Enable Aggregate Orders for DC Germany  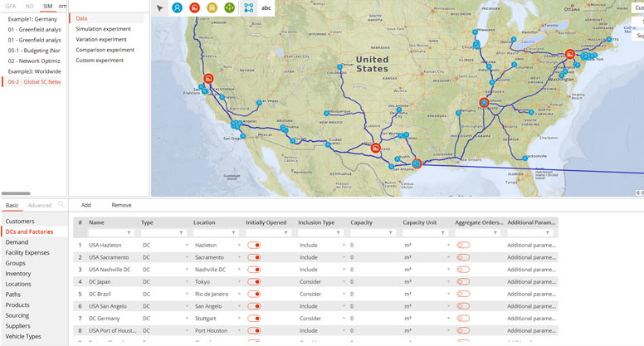(463, 319)
